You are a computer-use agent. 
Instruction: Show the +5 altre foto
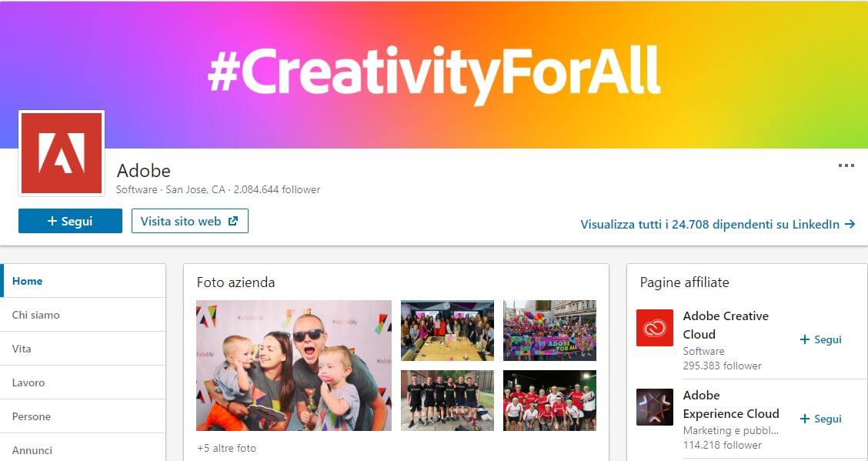[226, 448]
